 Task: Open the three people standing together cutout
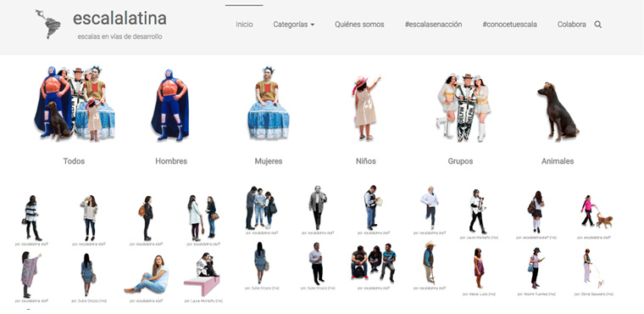coord(261,208)
